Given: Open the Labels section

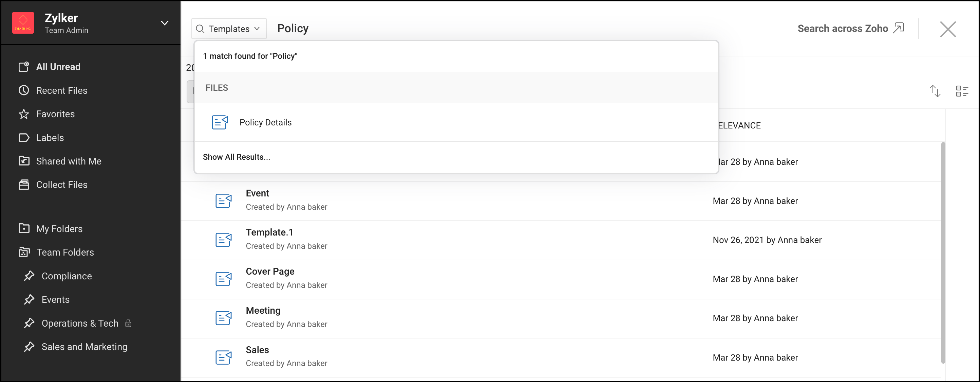Looking at the screenshot, I should [50, 138].
